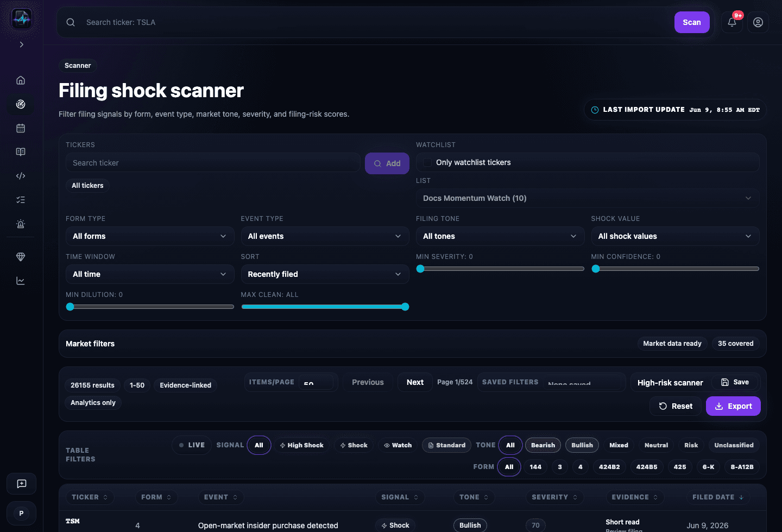The height and width of the screenshot is (532, 782).
Task: Open the radar scanner sidebar icon
Action: (x=21, y=104)
